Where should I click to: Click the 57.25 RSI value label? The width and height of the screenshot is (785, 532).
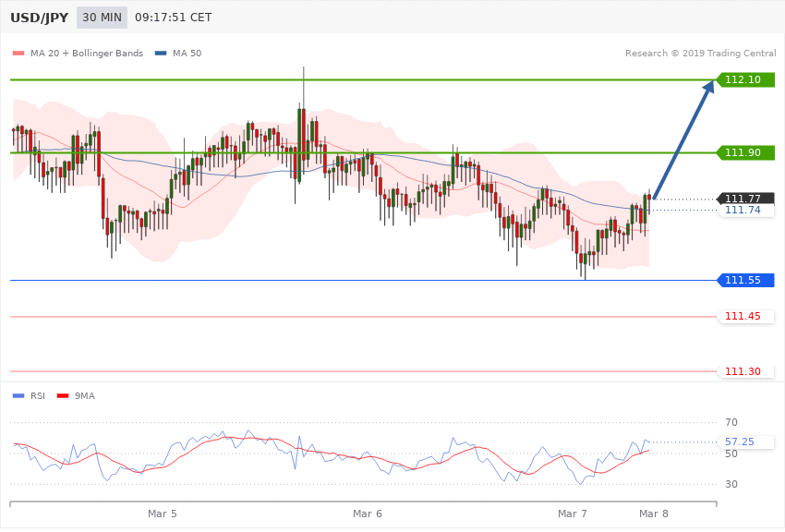(745, 441)
